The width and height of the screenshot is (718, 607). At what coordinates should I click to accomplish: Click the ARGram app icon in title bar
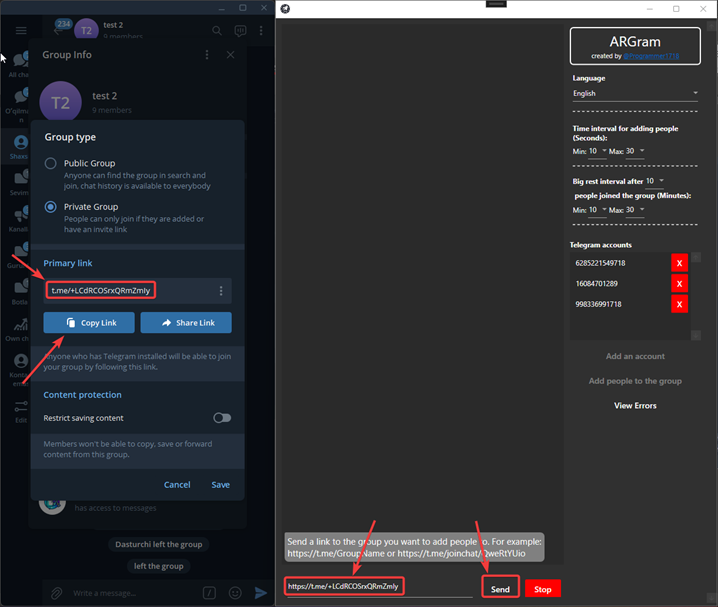tap(285, 9)
